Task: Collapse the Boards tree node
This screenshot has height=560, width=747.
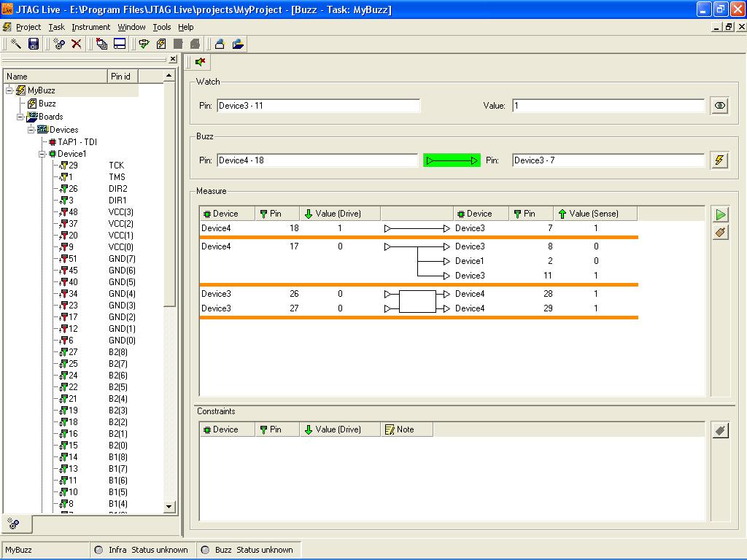Action: (20, 117)
